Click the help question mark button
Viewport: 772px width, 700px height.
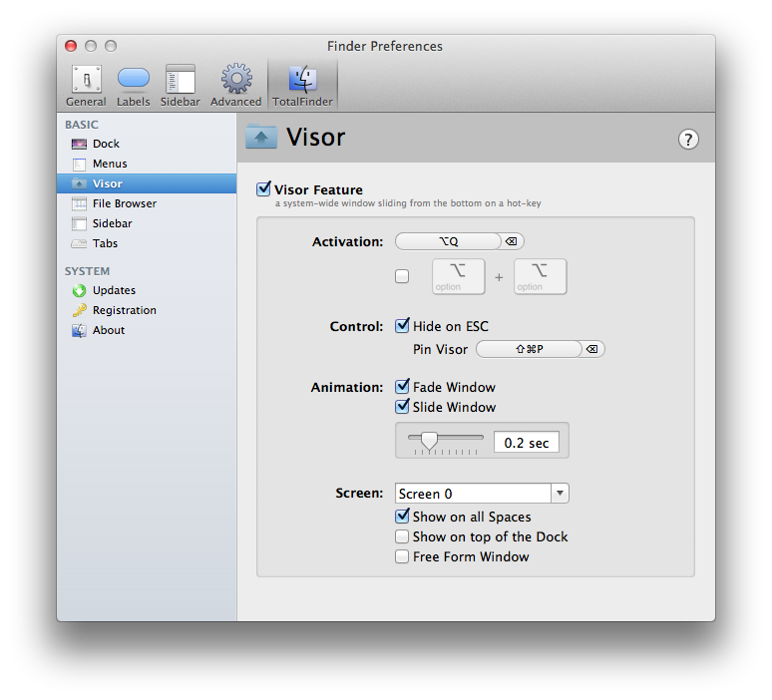[688, 140]
